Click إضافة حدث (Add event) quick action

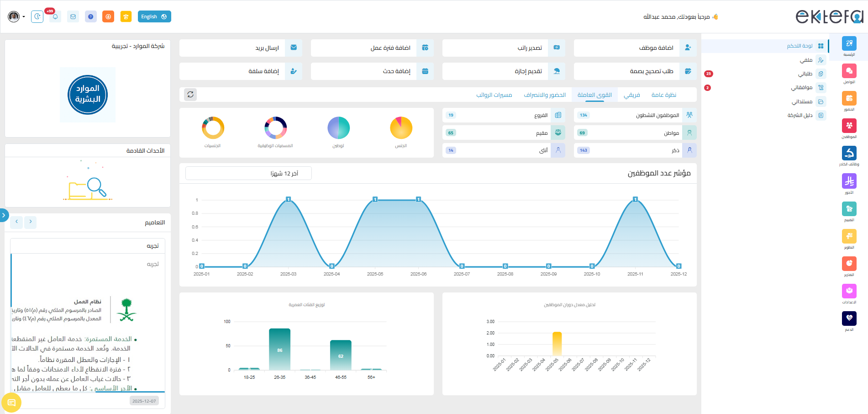[372, 71]
